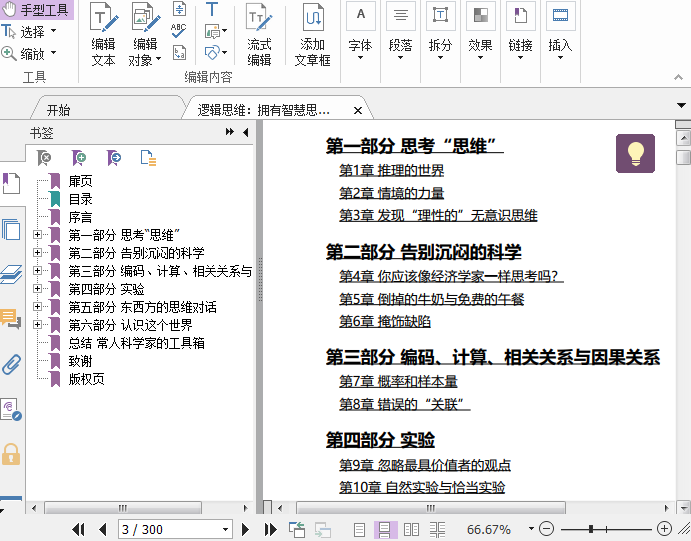This screenshot has width=691, height=541.
Task: Select the 版权页 bookmark
Action: point(86,379)
